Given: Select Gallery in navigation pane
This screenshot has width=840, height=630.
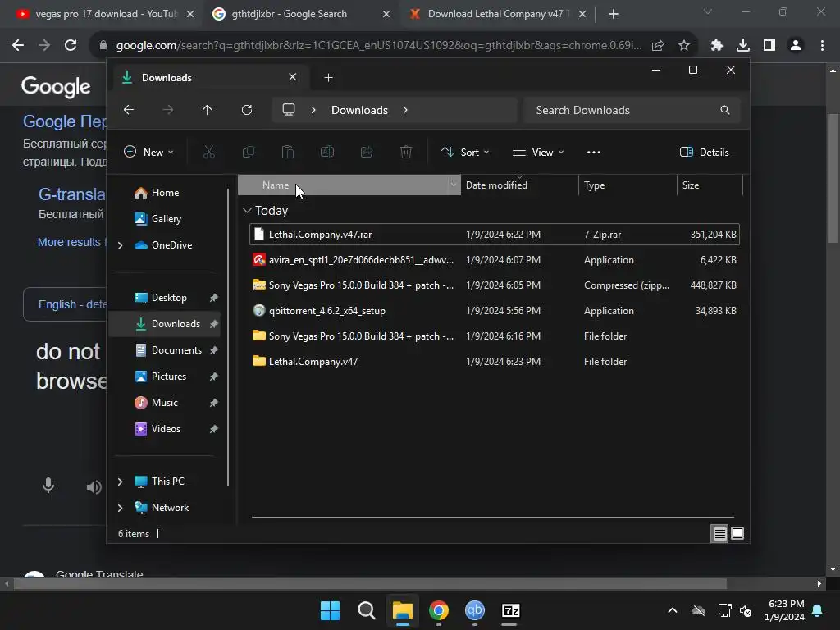Looking at the screenshot, I should 166,218.
